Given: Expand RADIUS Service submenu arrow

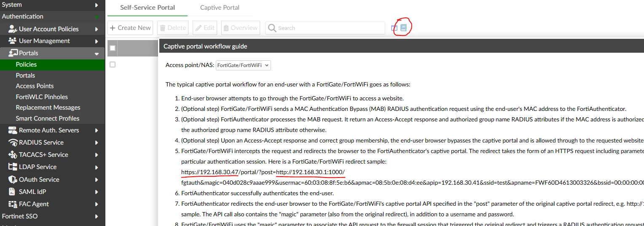Looking at the screenshot, I should tap(97, 143).
